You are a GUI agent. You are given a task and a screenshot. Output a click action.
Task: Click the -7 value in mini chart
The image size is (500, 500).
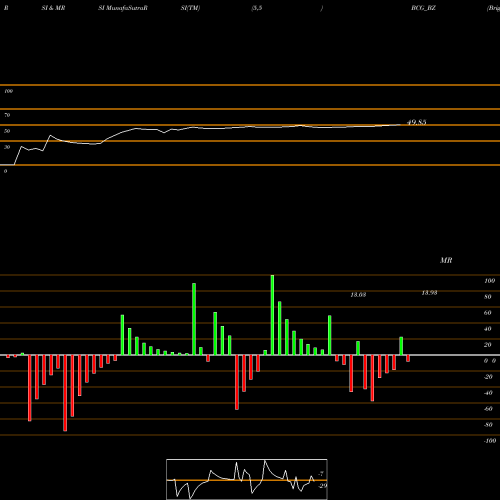321,473
